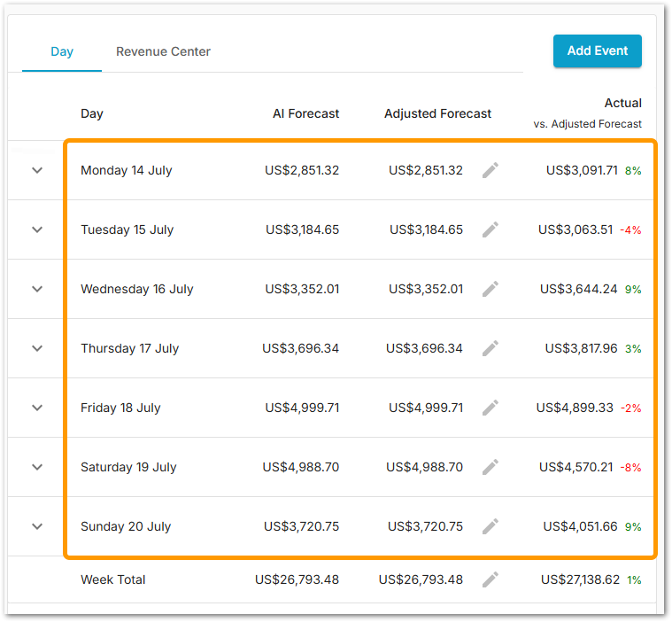Expand the Monday 14 July row
Image resolution: width=672 pixels, height=622 pixels.
(x=37, y=170)
